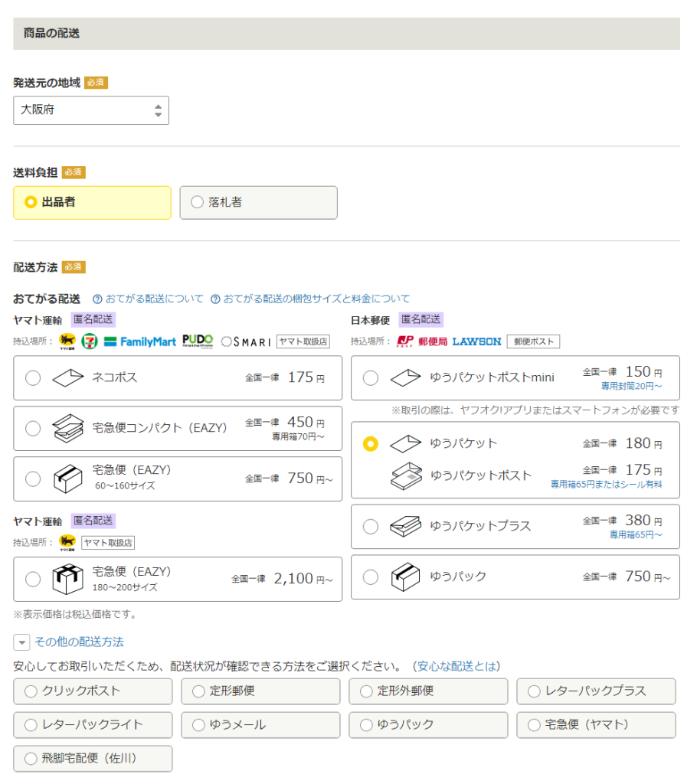Select 出品者 for 送料負担

click(92, 202)
